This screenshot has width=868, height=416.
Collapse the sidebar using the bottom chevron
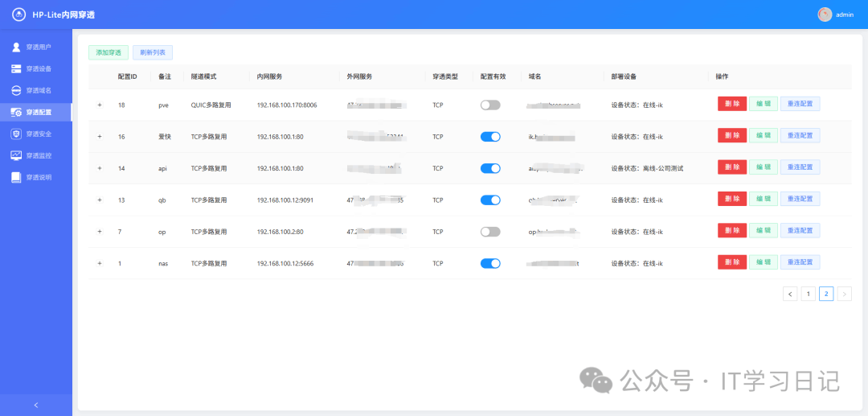pos(35,405)
